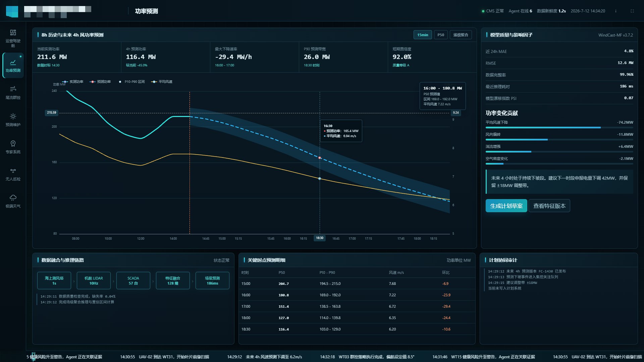Switch to the P50 tab
This screenshot has height=362, width=644.
[x=441, y=35]
